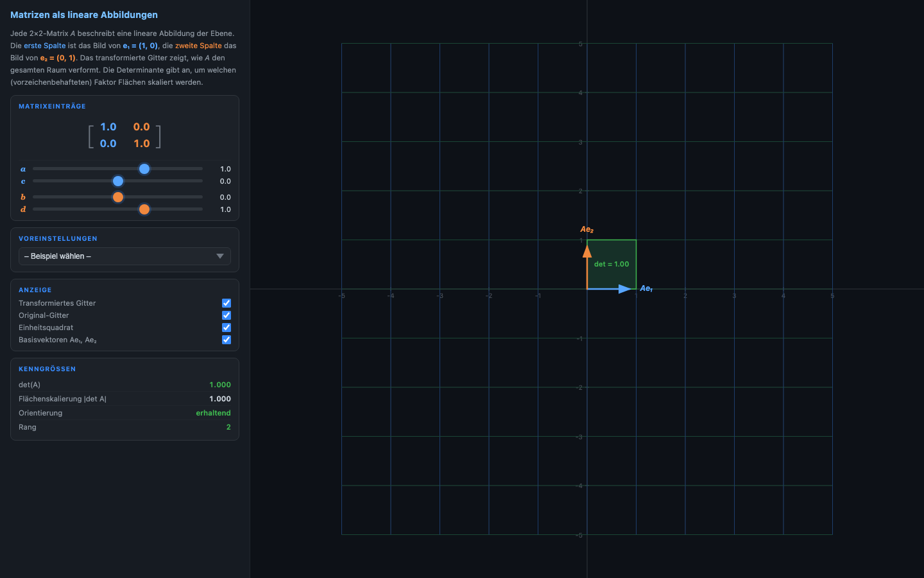The image size is (924, 578).
Task: Click the Einheitsquadrat label
Action: pos(46,328)
